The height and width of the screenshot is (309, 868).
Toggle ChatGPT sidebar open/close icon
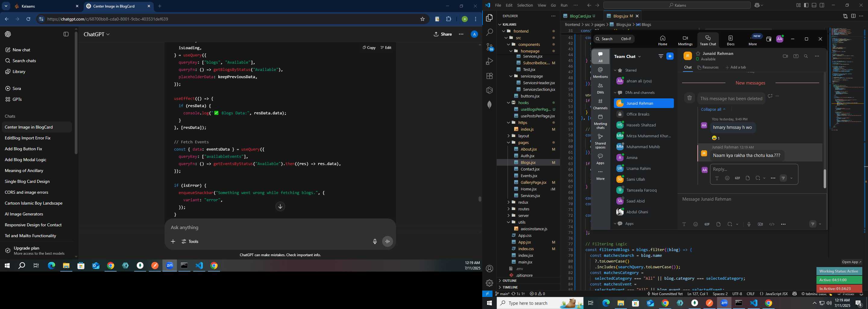pyautogui.click(x=66, y=34)
